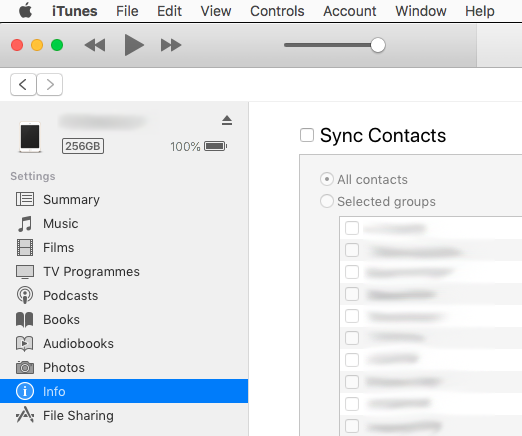Open the View menu
The image size is (522, 436).
click(216, 11)
